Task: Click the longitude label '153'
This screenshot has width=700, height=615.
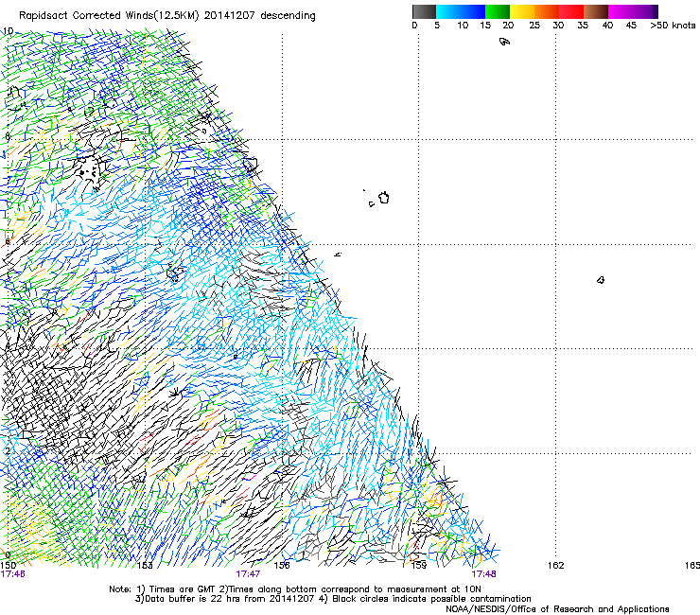Action: coord(145,566)
